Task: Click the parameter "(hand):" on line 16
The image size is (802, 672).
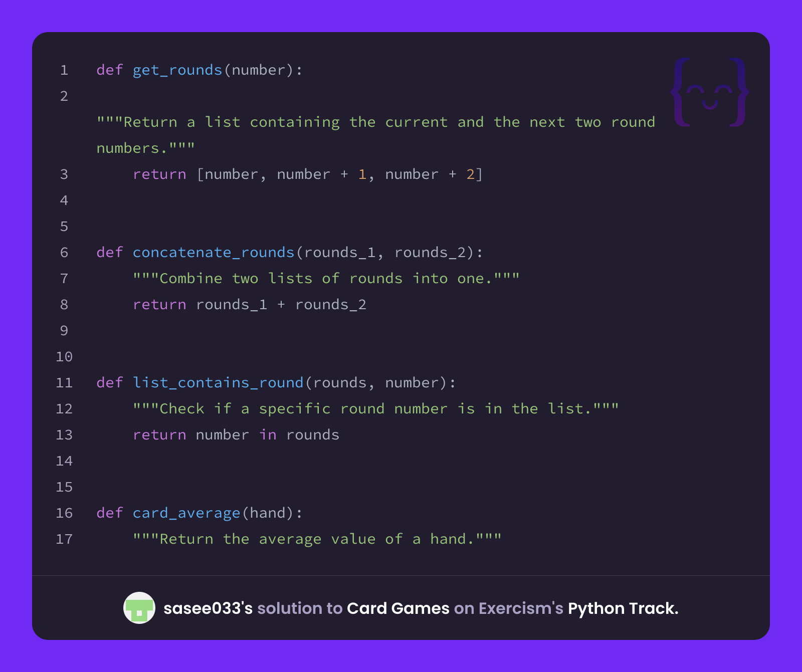Action: point(272,513)
